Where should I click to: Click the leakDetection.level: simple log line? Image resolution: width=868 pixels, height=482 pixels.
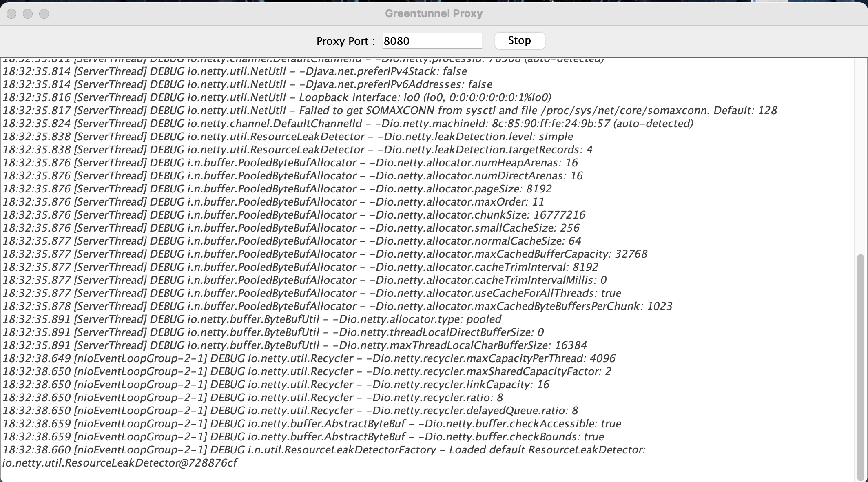[288, 137]
